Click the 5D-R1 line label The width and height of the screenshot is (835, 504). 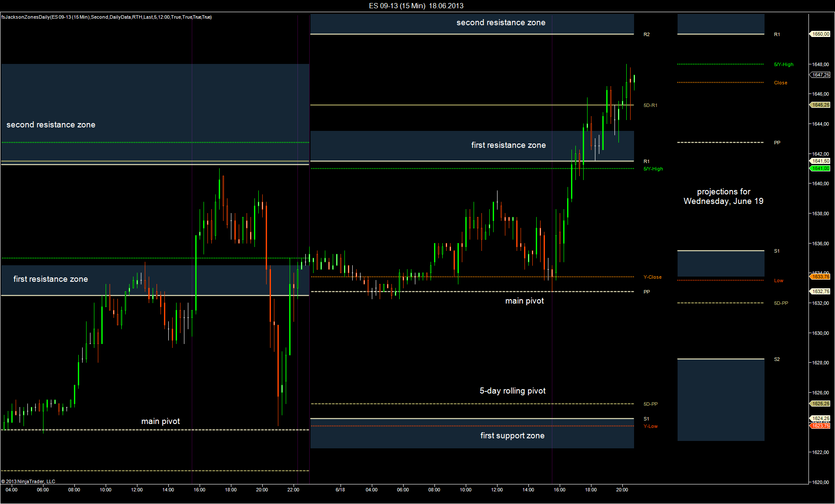(x=650, y=105)
